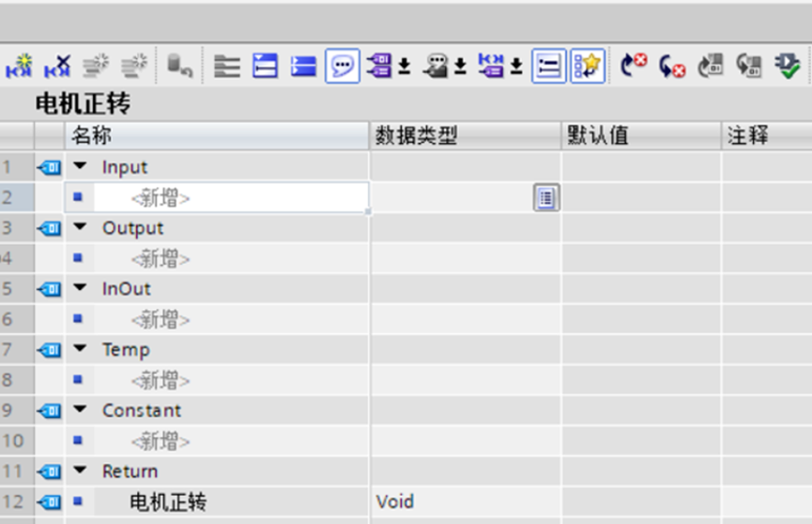Screen dimensions: 812x524
Task: Open the dropdown arrow beside tag information icon
Action: pos(460,67)
